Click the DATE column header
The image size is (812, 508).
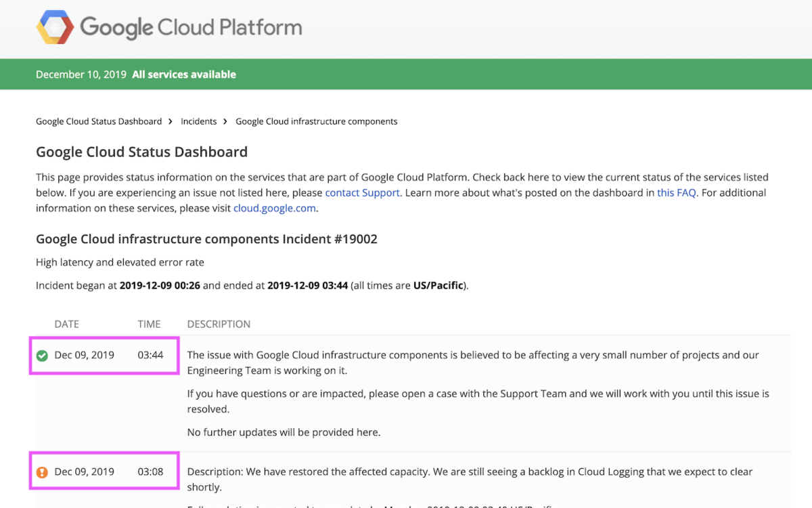click(67, 324)
